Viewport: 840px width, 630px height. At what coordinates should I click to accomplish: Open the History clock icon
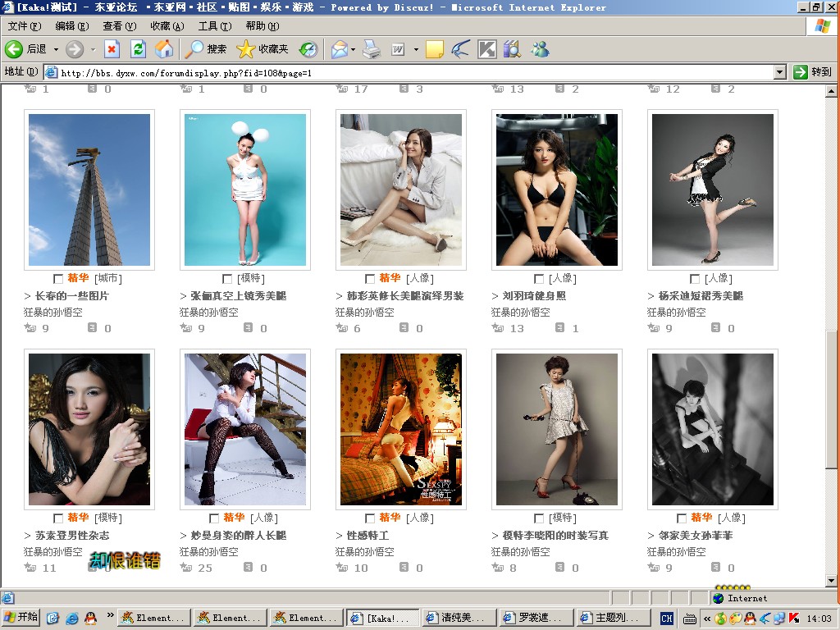pyautogui.click(x=308, y=49)
